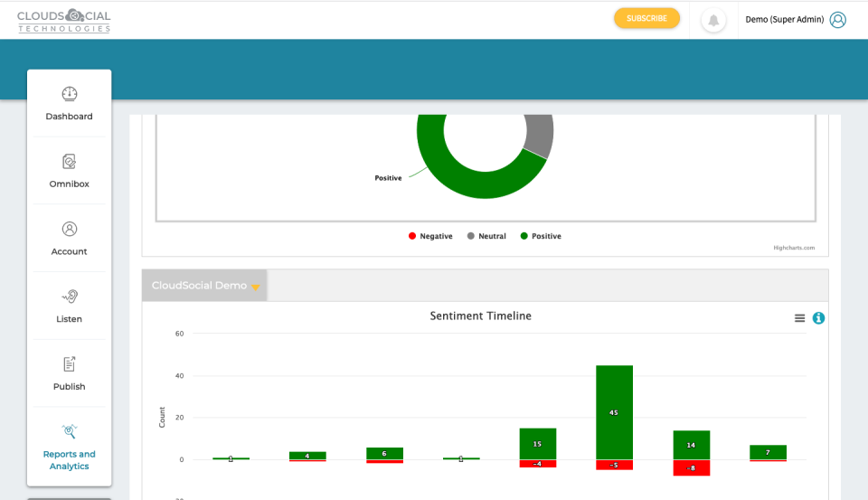Click the SUBSCRIBE button
Image resolution: width=868 pixels, height=500 pixels.
[x=646, y=18]
